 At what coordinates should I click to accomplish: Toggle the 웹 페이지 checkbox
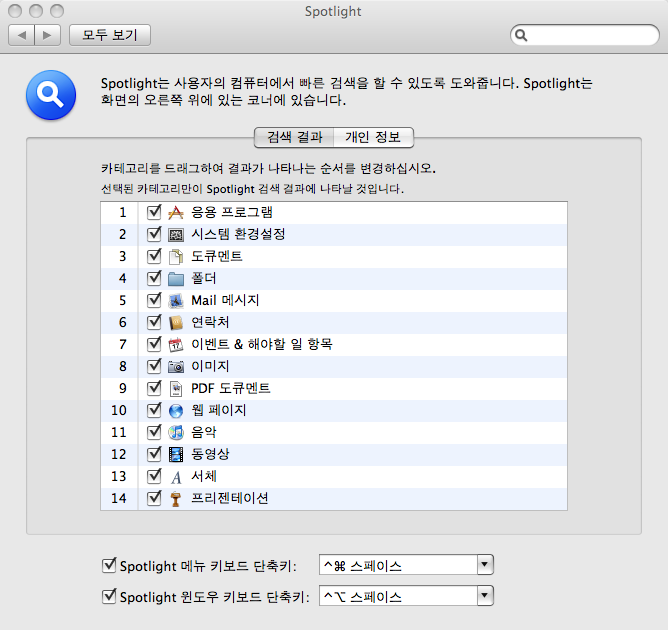point(154,410)
